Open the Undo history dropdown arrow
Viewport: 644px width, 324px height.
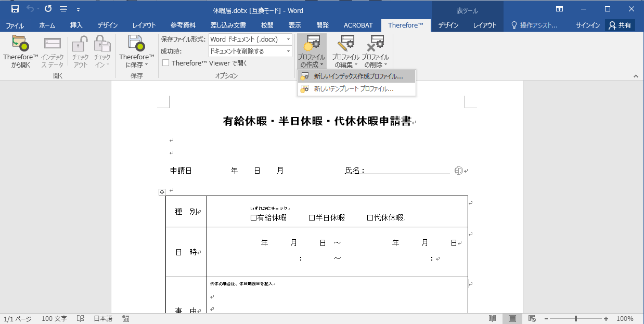[38, 9]
